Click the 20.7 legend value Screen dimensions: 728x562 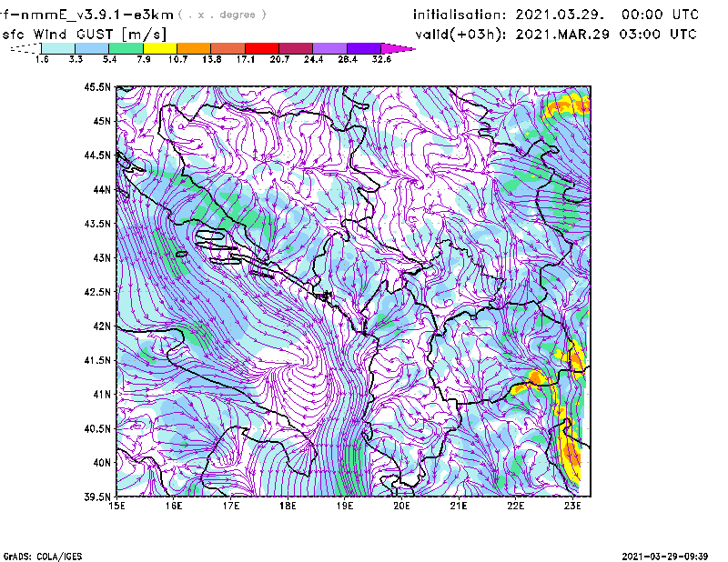pos(279,59)
